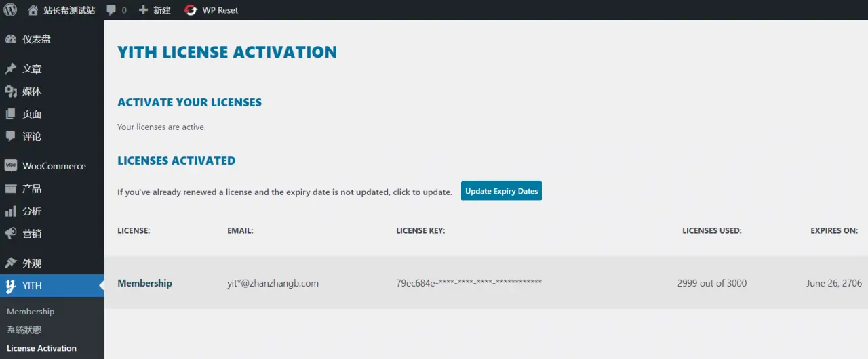The image size is (868, 359).
Task: Open the 系統狀態 submenu link
Action: (x=24, y=330)
